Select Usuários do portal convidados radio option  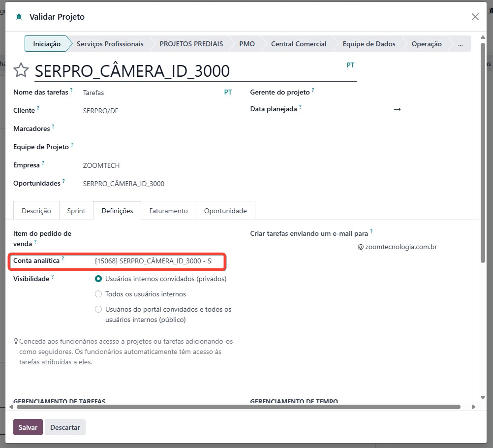coord(98,310)
